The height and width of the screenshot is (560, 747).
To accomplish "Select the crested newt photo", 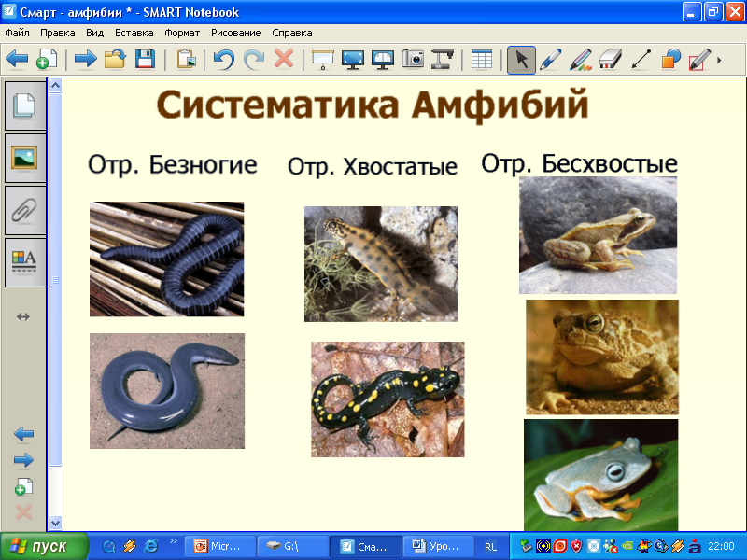I will (x=381, y=264).
